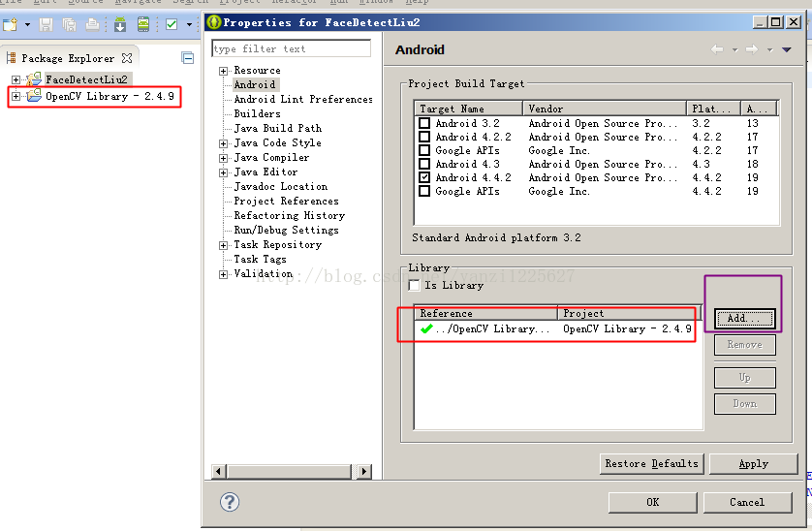Image resolution: width=812 pixels, height=531 pixels.
Task: Select Javadoc Location
Action: pyautogui.click(x=281, y=186)
